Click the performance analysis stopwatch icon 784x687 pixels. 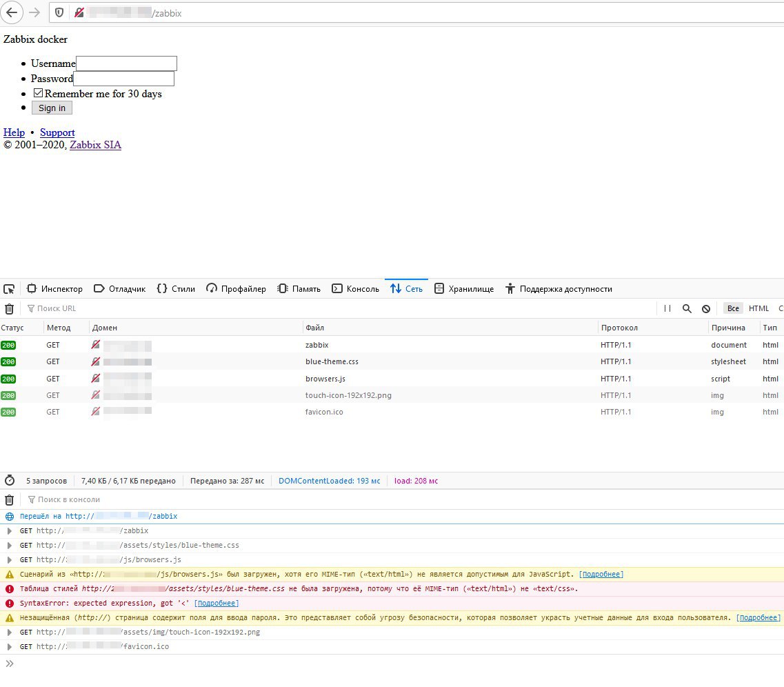pyautogui.click(x=10, y=481)
